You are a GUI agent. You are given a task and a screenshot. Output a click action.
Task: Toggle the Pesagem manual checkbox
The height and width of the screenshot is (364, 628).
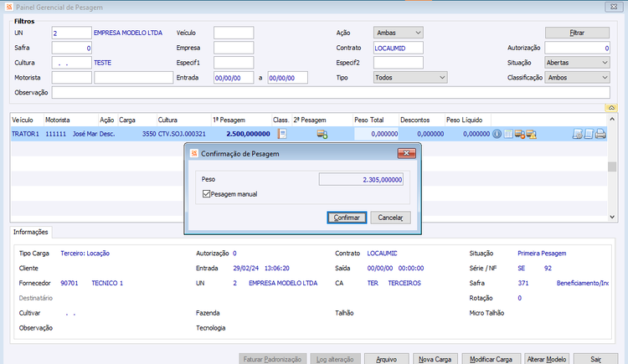coord(206,194)
